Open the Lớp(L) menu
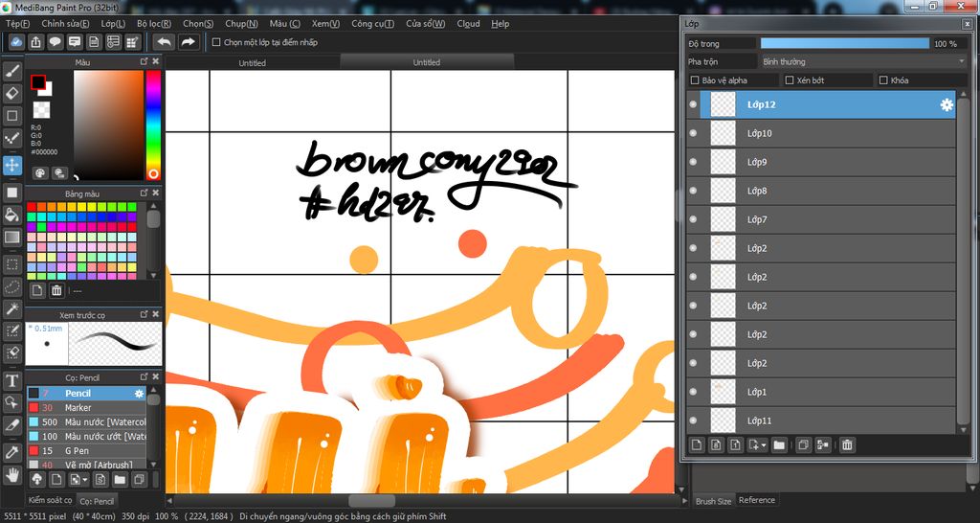Viewport: 980px width, 523px height. (x=113, y=24)
